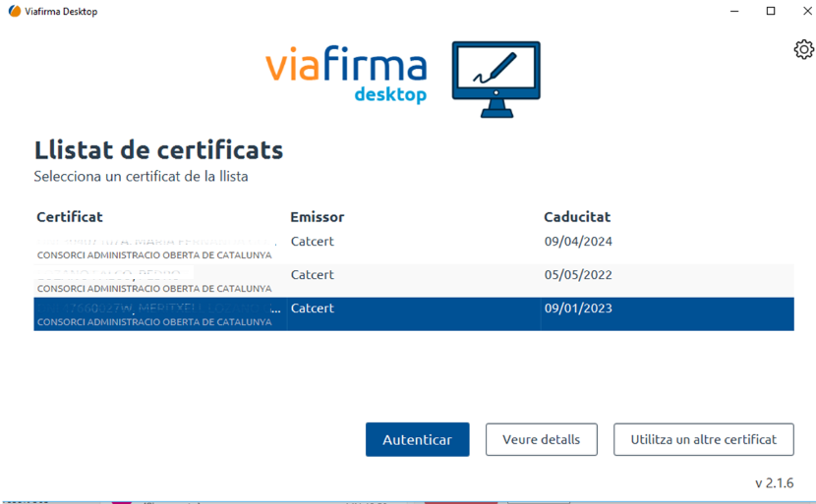The image size is (816, 504).
Task: Click the v 2.1.6 version label
Action: [774, 482]
